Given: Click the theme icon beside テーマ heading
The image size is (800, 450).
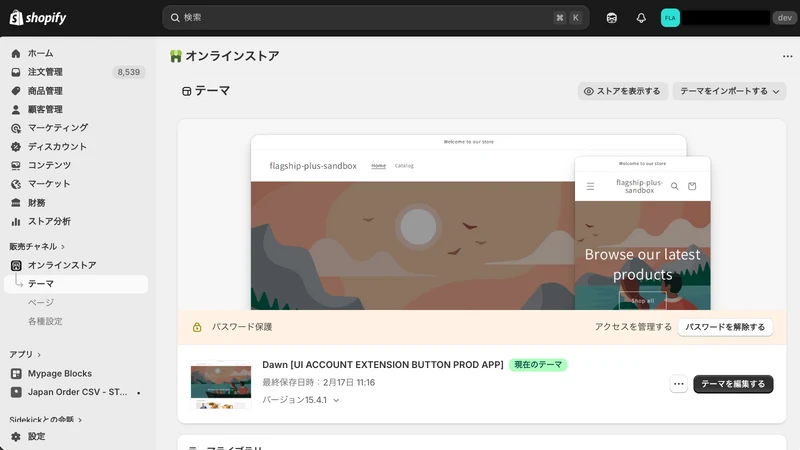Looking at the screenshot, I should [x=186, y=91].
